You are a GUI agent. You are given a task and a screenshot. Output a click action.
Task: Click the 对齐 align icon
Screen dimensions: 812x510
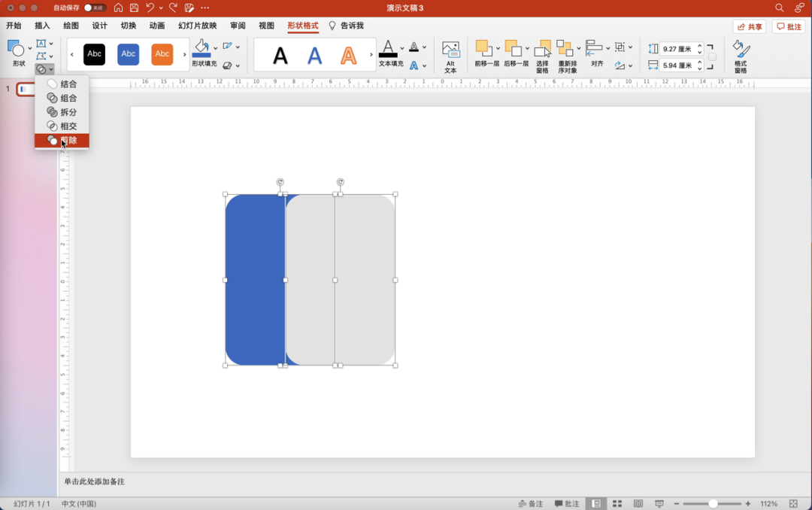pyautogui.click(x=594, y=48)
